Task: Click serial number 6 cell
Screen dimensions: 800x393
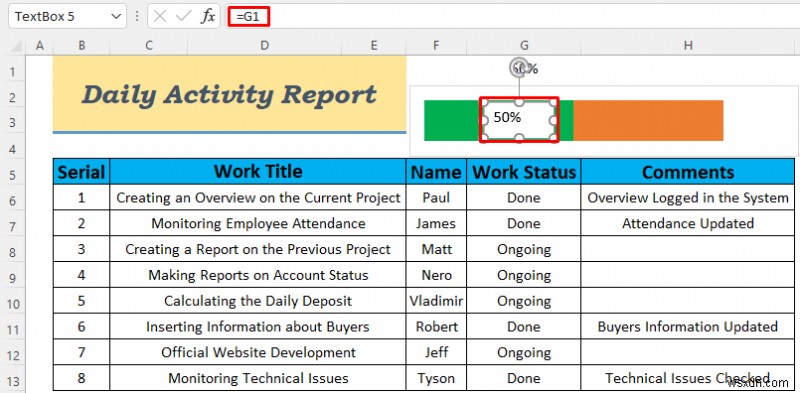Action: [x=81, y=327]
